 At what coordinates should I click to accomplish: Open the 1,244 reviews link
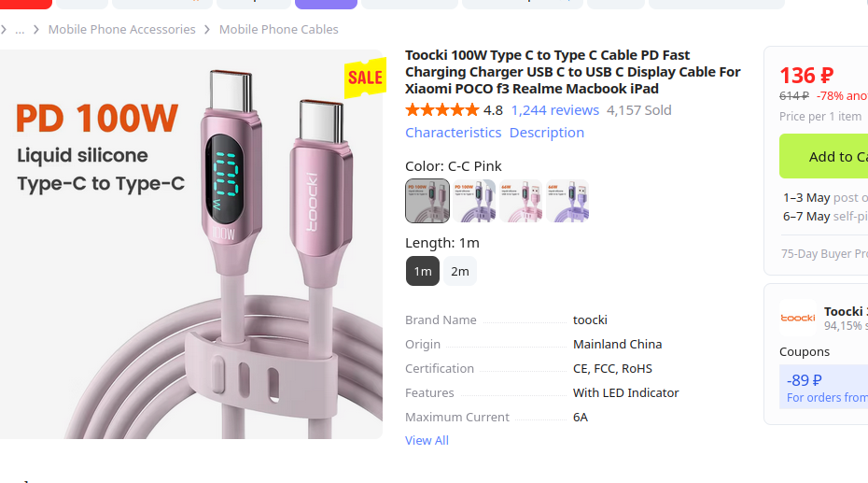click(x=554, y=110)
